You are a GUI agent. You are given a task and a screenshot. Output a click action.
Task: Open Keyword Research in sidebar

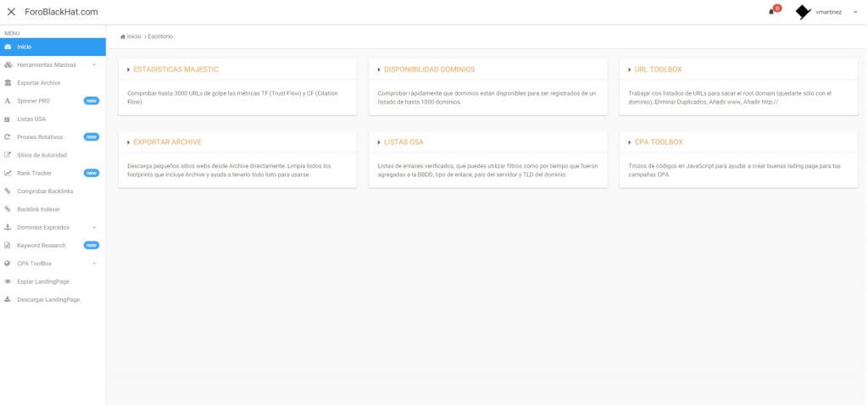(53, 245)
